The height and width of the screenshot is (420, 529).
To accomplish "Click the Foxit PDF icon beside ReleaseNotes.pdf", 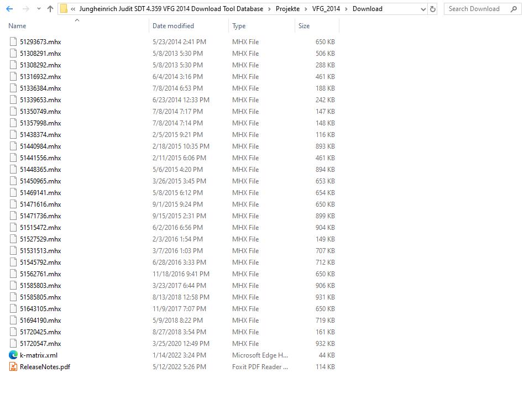I will [x=13, y=366].
